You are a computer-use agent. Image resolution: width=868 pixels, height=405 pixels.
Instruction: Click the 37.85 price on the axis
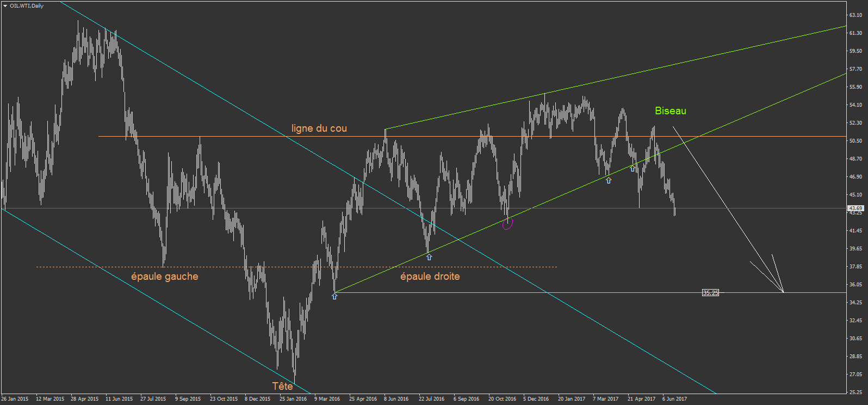[x=855, y=267]
